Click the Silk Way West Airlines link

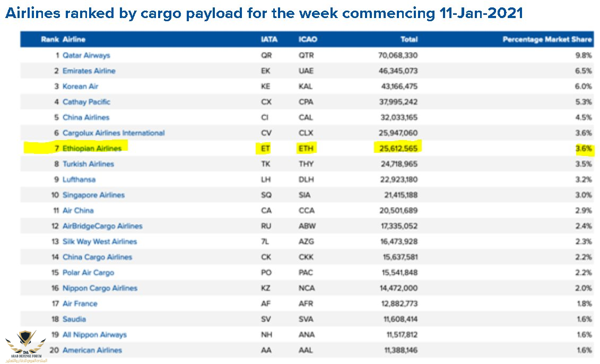click(x=100, y=241)
